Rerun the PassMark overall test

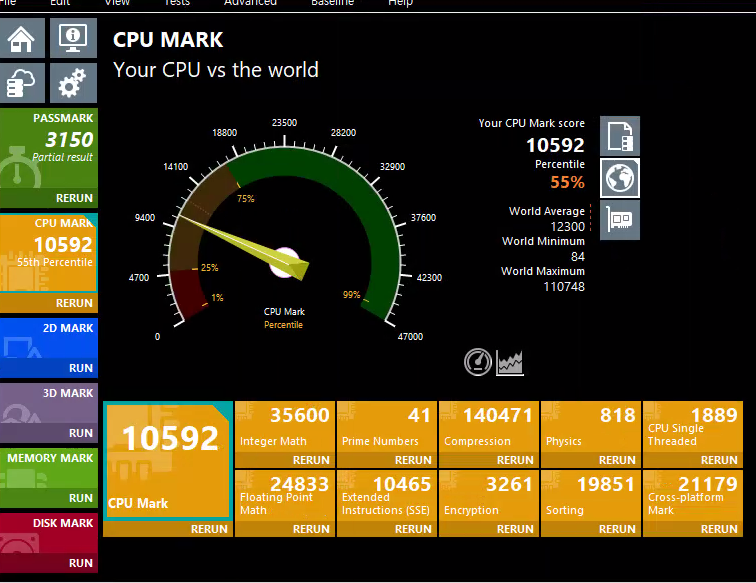[74, 198]
